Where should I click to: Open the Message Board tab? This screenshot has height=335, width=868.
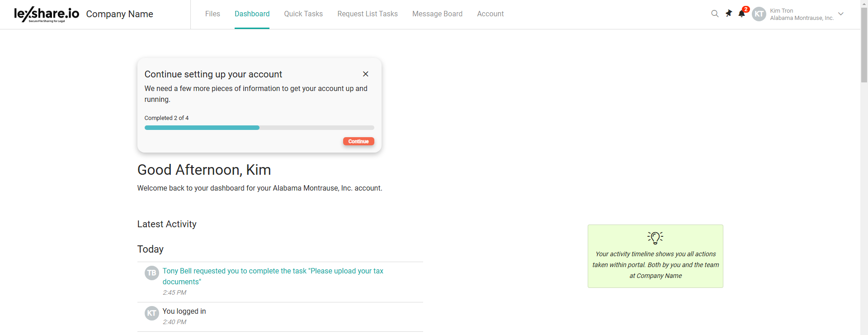point(437,14)
